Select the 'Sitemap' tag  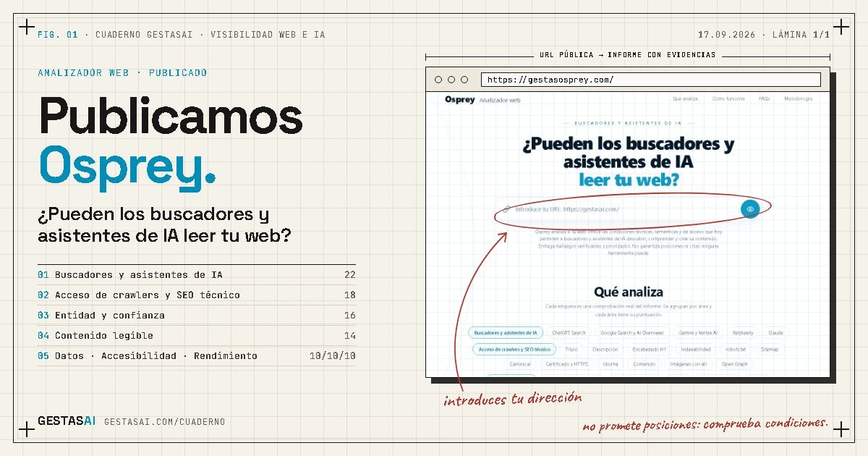pos(770,349)
